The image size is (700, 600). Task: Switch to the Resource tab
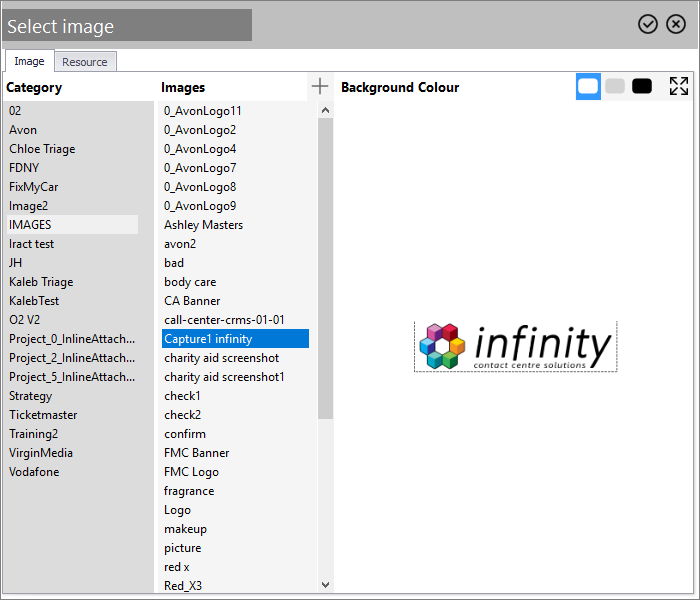click(85, 62)
